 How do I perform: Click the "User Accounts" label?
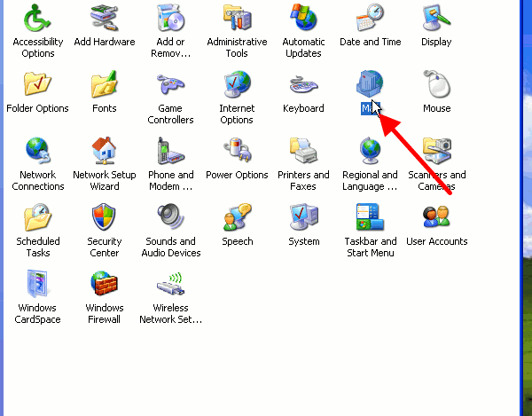[436, 241]
